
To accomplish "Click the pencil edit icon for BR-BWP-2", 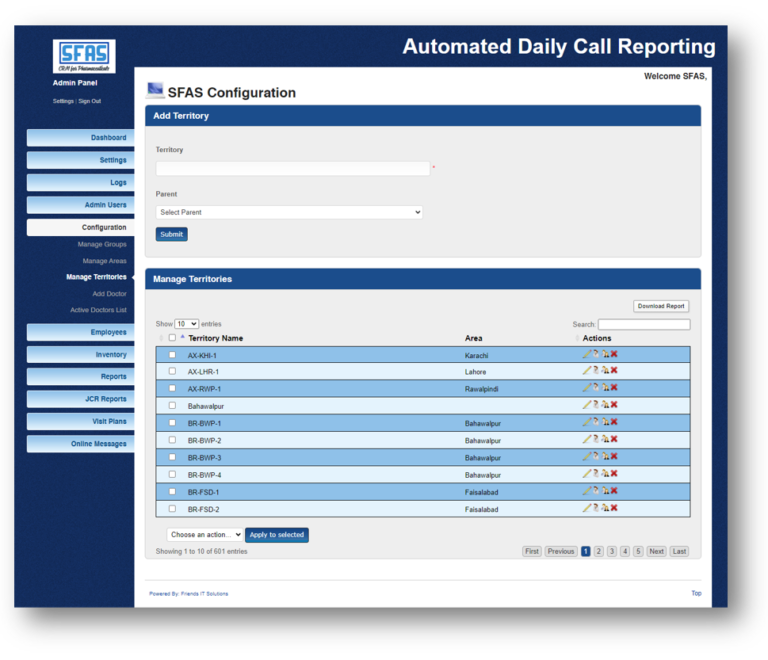I will point(587,439).
